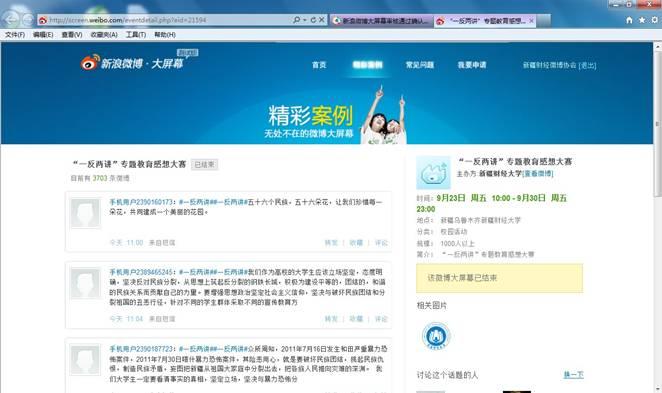Screen dimensions: 662x393
Task: Click the 退出 logout link
Action: [587, 65]
